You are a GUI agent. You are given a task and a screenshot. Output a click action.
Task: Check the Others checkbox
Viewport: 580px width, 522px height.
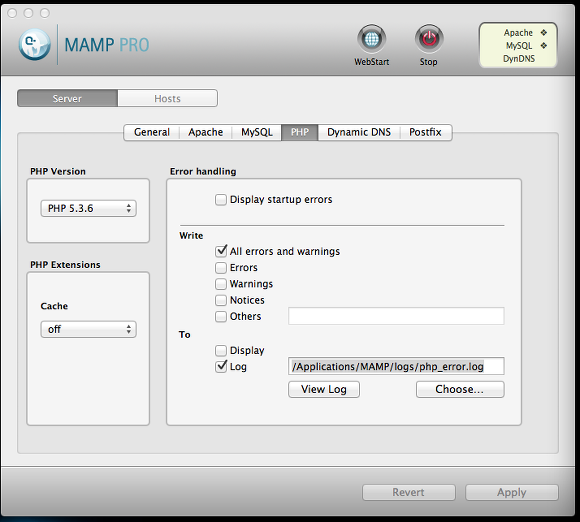221,316
